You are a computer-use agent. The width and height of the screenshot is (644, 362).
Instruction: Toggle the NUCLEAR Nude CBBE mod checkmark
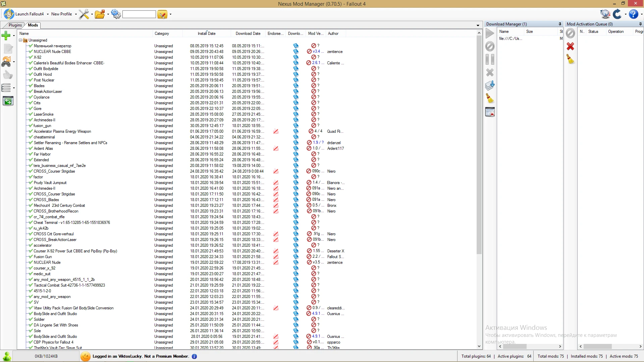[31, 52]
